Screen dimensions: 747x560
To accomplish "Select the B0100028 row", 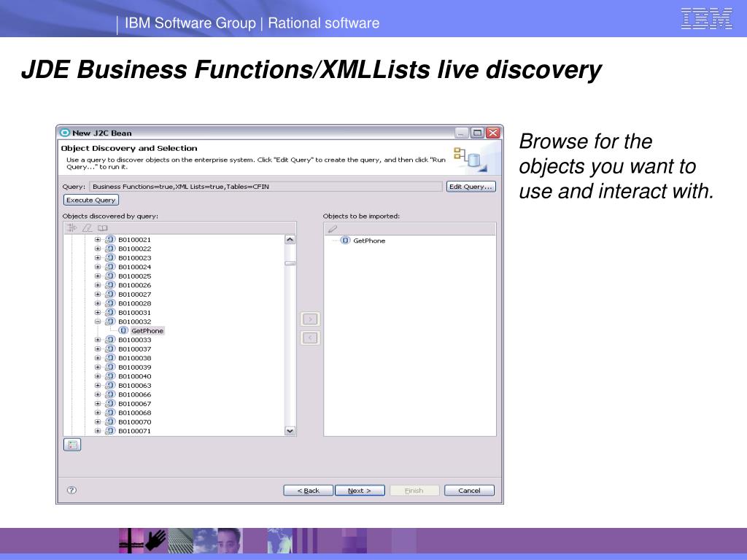I will (x=135, y=303).
